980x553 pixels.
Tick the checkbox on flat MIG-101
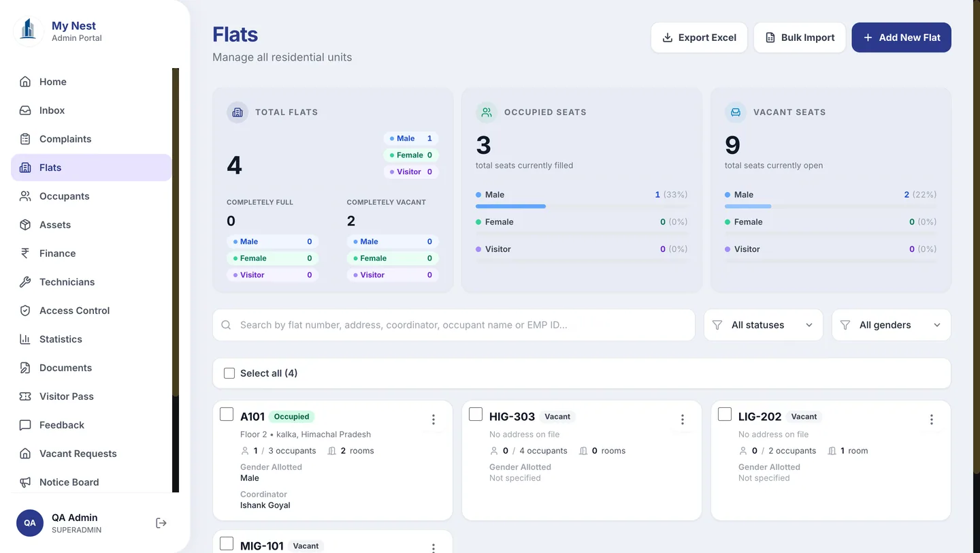(227, 543)
